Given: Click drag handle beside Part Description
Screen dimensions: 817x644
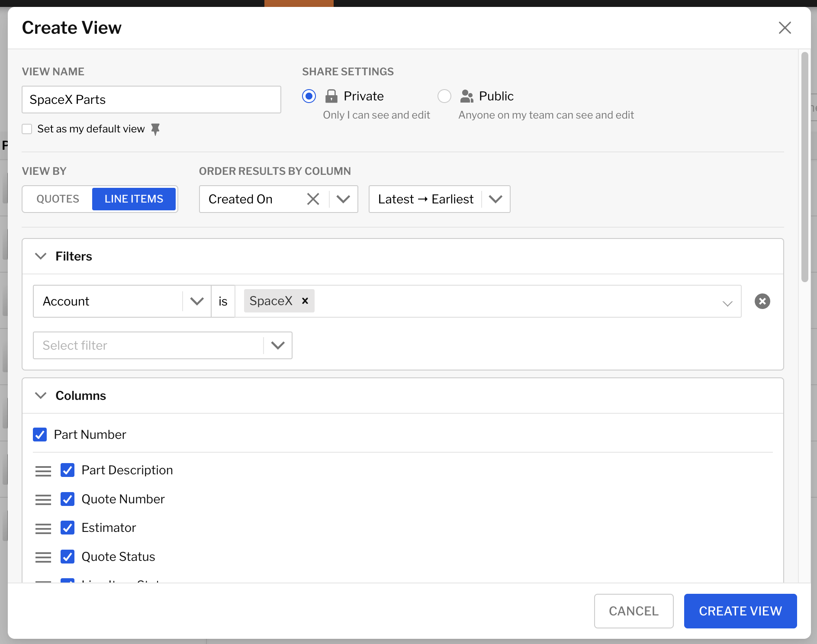Looking at the screenshot, I should [x=43, y=470].
